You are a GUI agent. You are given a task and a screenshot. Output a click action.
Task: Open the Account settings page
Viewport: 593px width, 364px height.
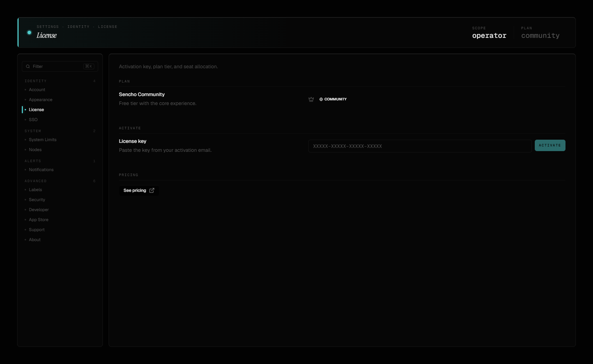click(37, 90)
